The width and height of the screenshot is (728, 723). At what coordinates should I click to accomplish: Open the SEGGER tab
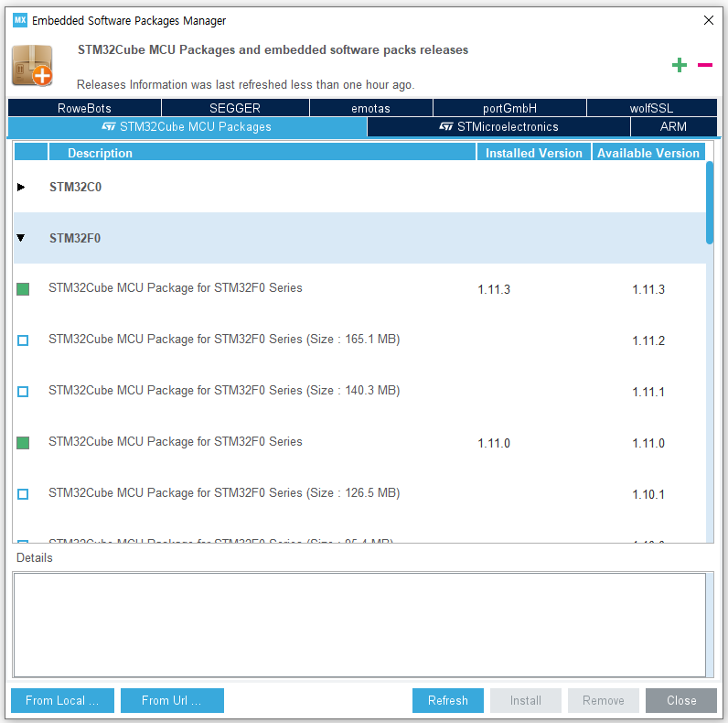[235, 108]
